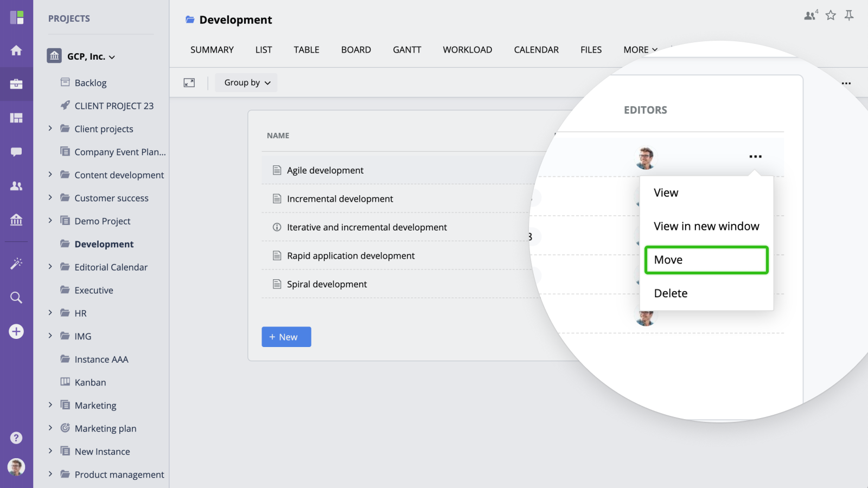The height and width of the screenshot is (488, 868).
Task: Open the Help question mark icon
Action: coord(16,438)
